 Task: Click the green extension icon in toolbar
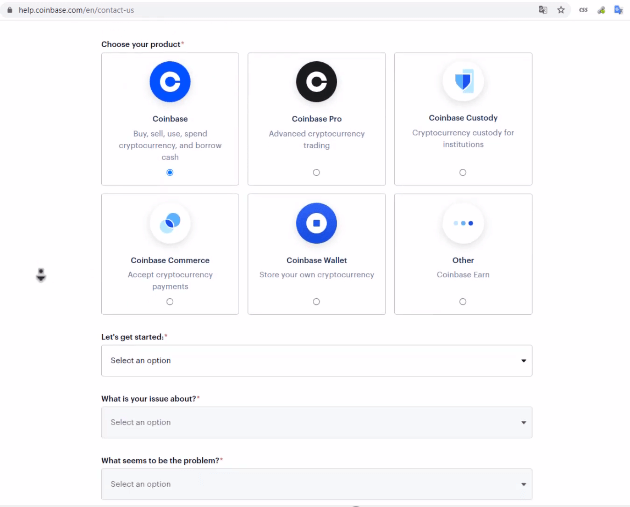(x=601, y=10)
